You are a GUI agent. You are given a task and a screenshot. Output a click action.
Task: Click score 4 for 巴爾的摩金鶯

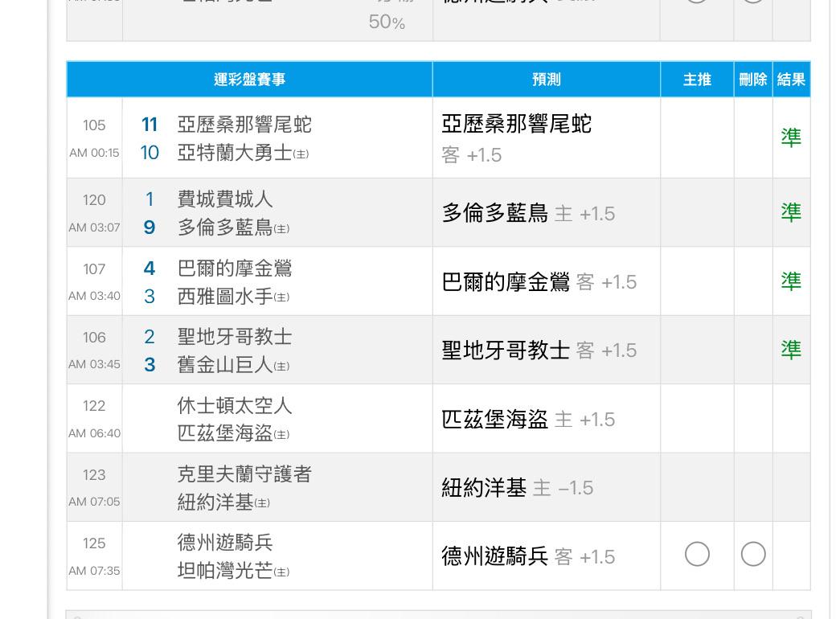click(150, 268)
